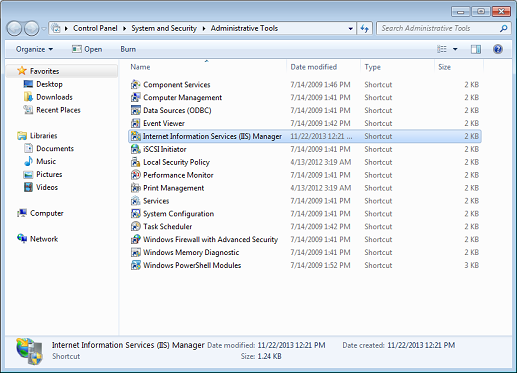The height and width of the screenshot is (373, 517).
Task: Click the Administrative Tools breadcrumb
Action: tap(244, 28)
